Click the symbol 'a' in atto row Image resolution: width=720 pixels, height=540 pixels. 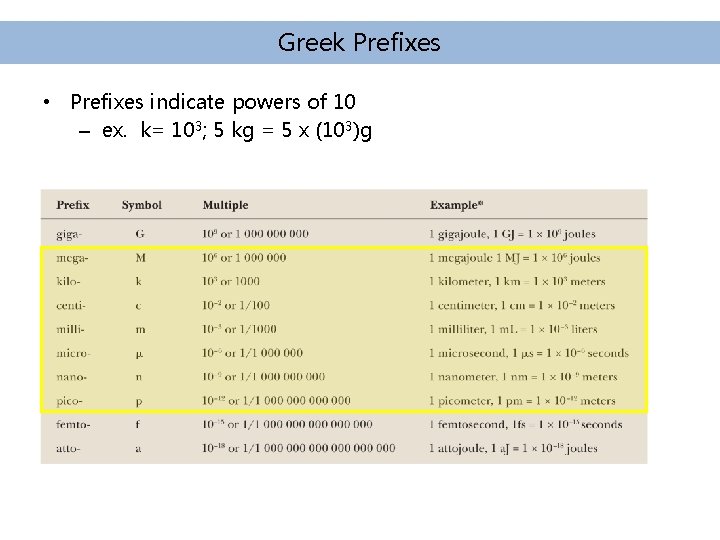coord(138,449)
